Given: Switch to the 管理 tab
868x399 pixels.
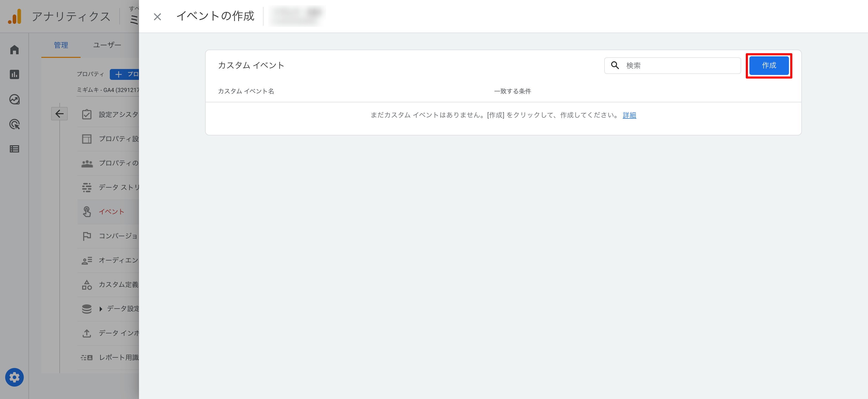Looking at the screenshot, I should pos(61,45).
